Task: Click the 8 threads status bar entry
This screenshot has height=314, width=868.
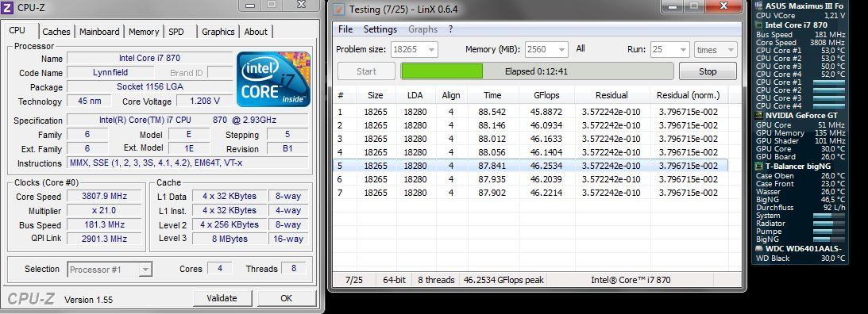Action: tap(436, 280)
